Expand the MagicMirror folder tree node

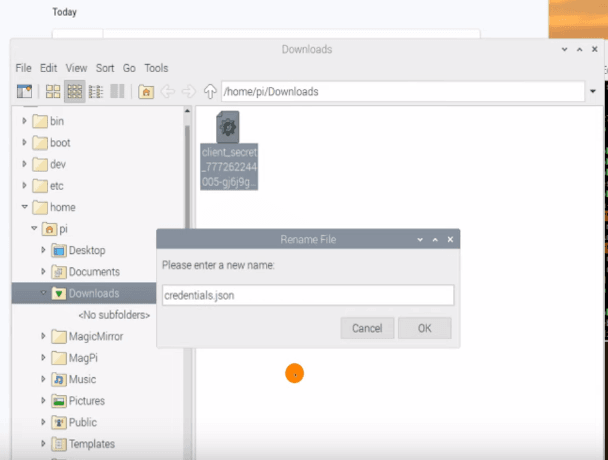pyautogui.click(x=41, y=336)
